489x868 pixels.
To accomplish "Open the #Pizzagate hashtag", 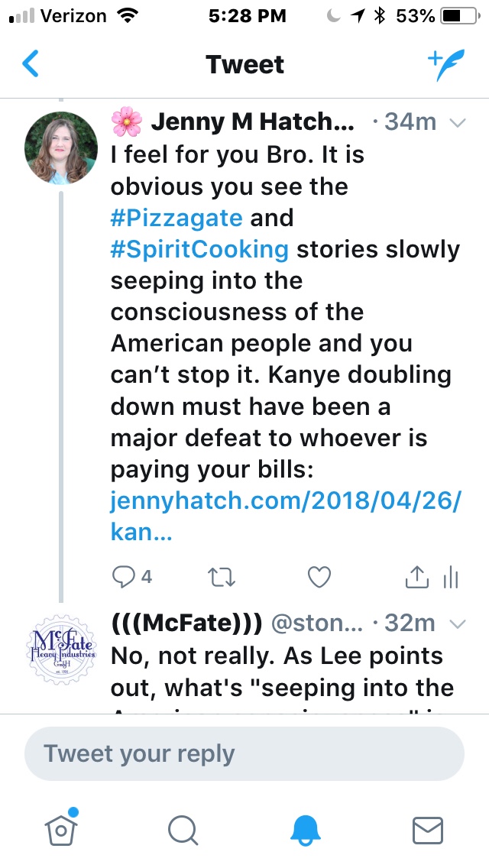I will coord(176,218).
